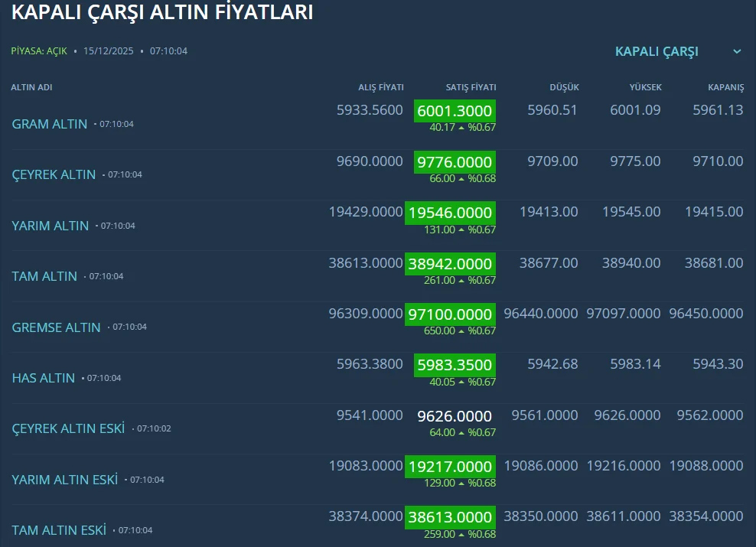The width and height of the screenshot is (756, 547).
Task: Click the green 6001.3000 sale price
Action: click(x=455, y=111)
